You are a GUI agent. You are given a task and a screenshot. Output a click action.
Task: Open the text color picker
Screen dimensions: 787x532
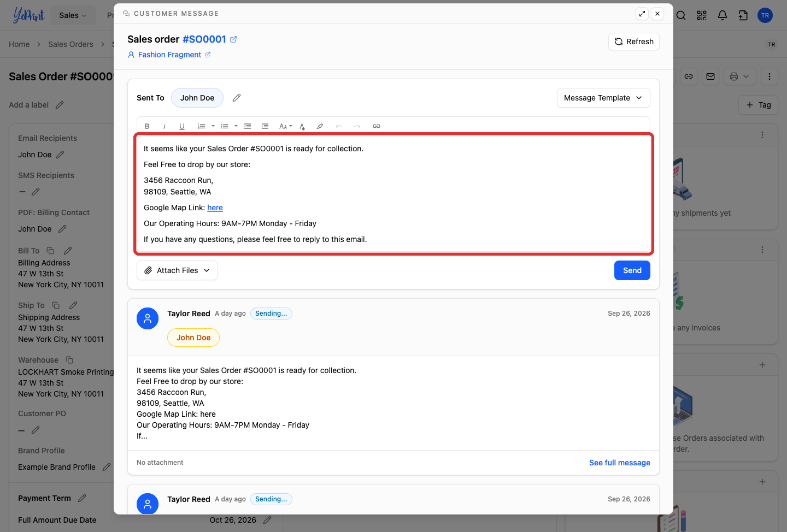302,126
